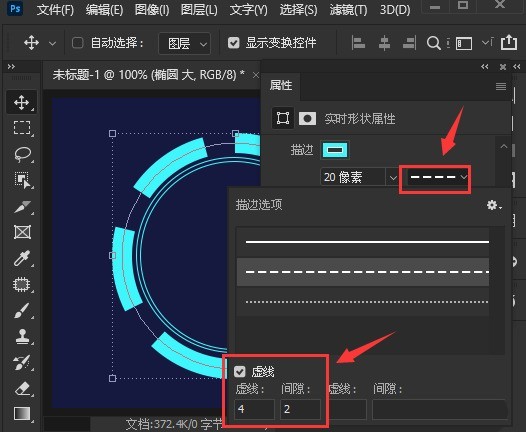Open the 选择(S) menu
526x432 pixels.
298,10
